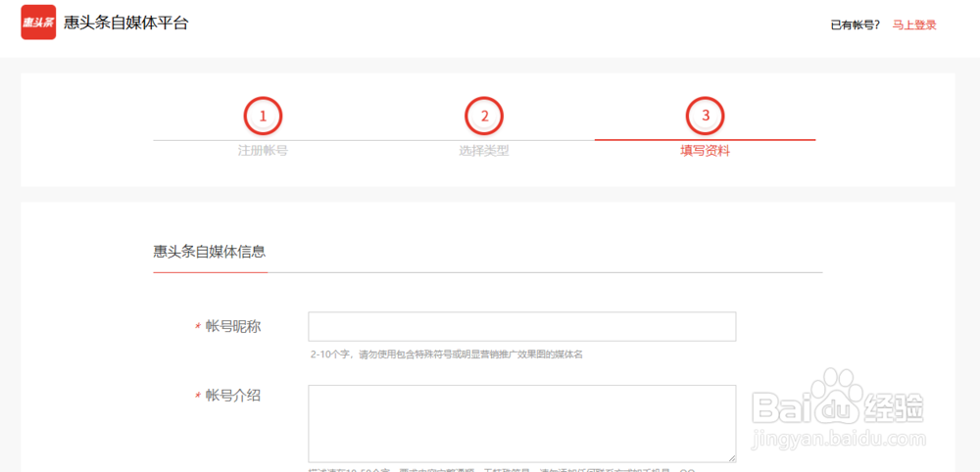Click the 惠头条 red logo icon
980x472 pixels.
point(38,23)
